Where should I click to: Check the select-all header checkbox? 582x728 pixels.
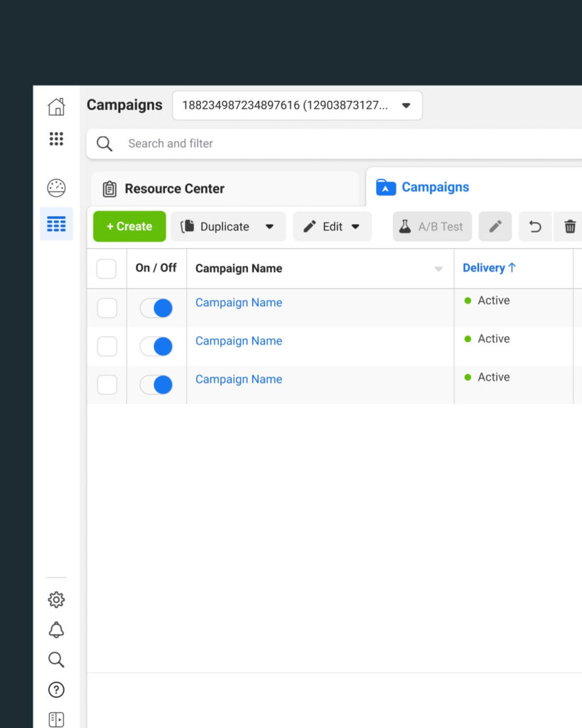107,269
